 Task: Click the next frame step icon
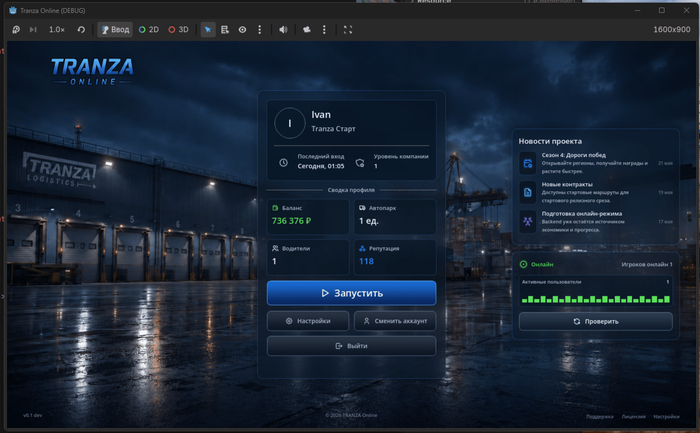(33, 29)
